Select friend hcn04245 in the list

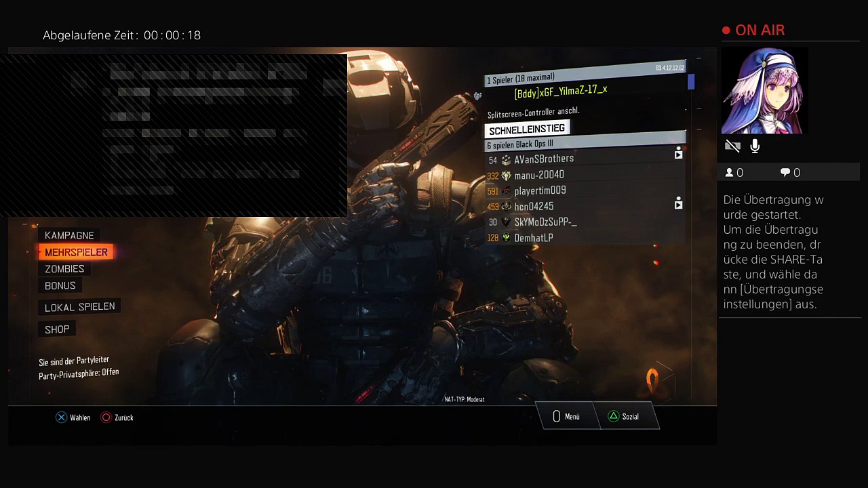click(534, 207)
